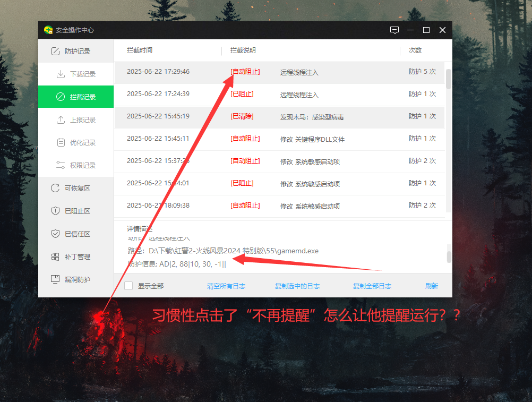Click the 防护记录 edit icon in sidebar
Screen dimensions: 532x402
click(x=55, y=52)
